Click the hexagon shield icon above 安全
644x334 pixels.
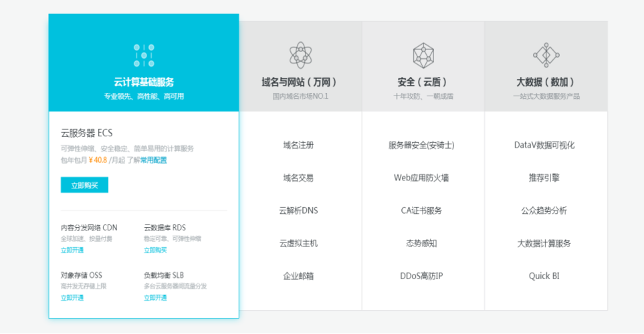(x=423, y=55)
